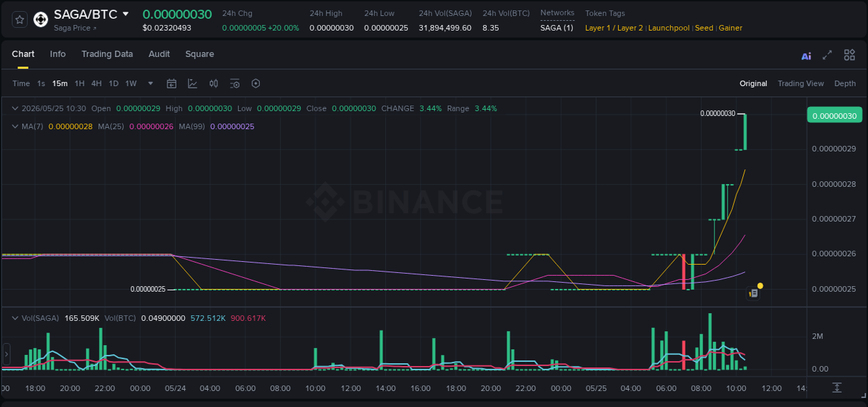Image resolution: width=868 pixels, height=407 pixels.
Task: Open the Trading Data tab
Action: point(107,54)
